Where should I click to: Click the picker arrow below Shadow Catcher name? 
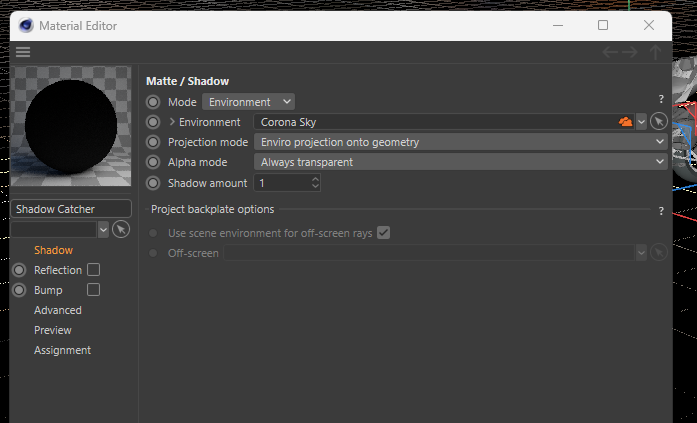tap(121, 229)
